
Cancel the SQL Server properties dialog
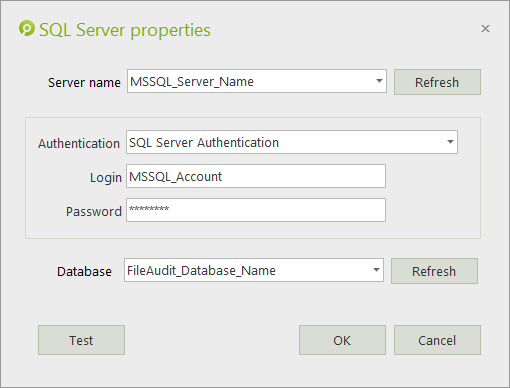tap(437, 340)
